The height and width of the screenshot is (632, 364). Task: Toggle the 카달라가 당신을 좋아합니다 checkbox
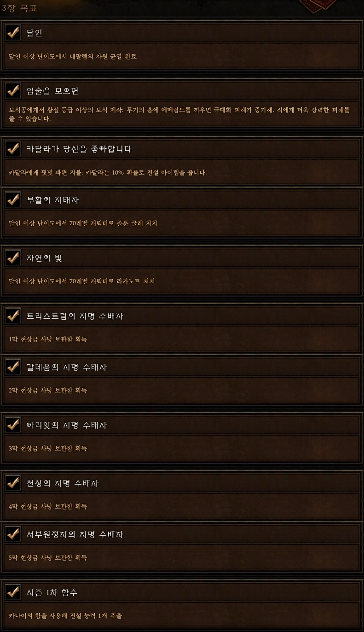click(x=13, y=149)
